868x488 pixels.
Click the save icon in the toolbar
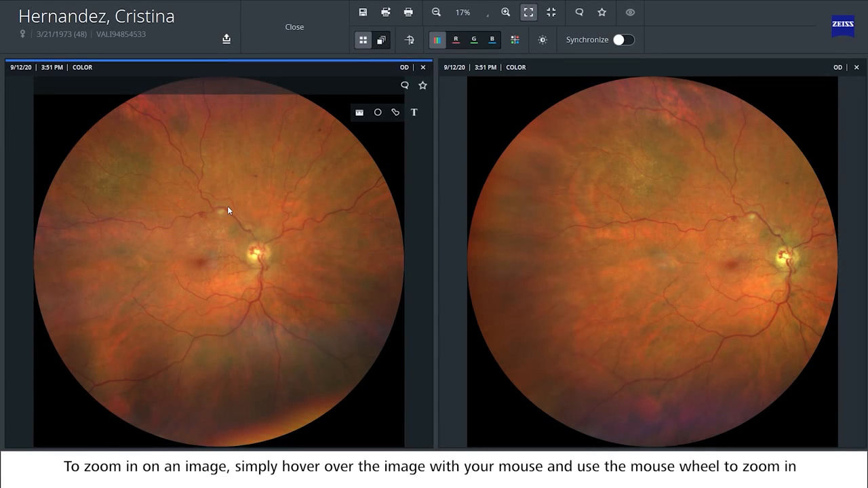[x=363, y=12]
